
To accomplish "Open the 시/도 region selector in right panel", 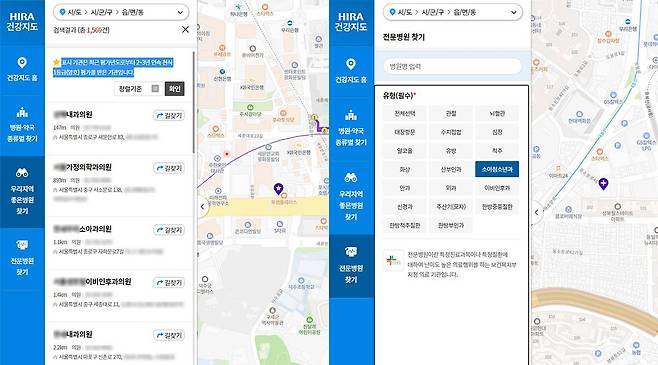I will [x=452, y=12].
